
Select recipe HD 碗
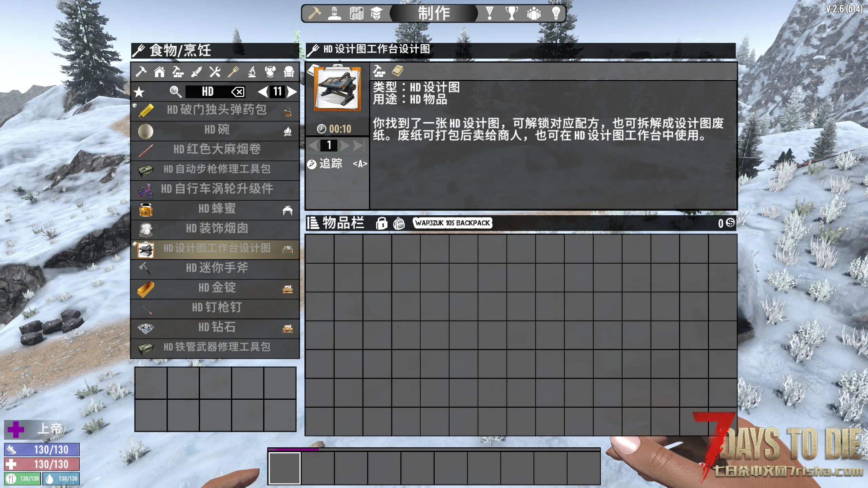tap(215, 131)
